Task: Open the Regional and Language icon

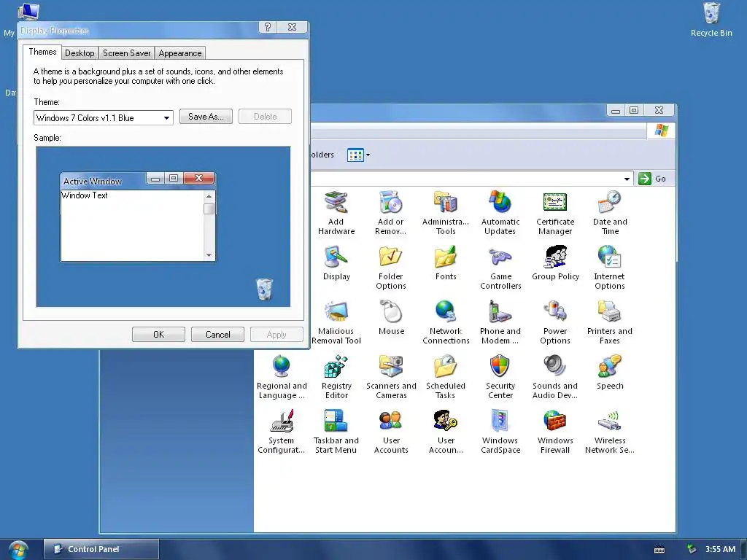Action: pos(281,367)
